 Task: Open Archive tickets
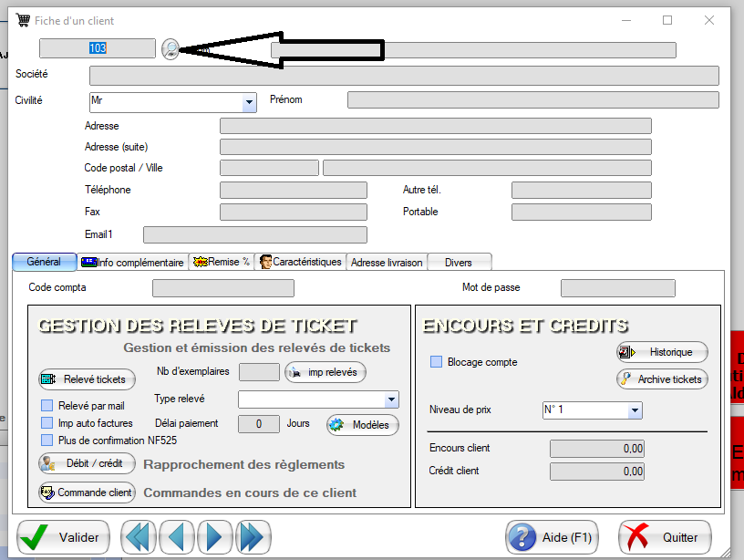point(662,379)
